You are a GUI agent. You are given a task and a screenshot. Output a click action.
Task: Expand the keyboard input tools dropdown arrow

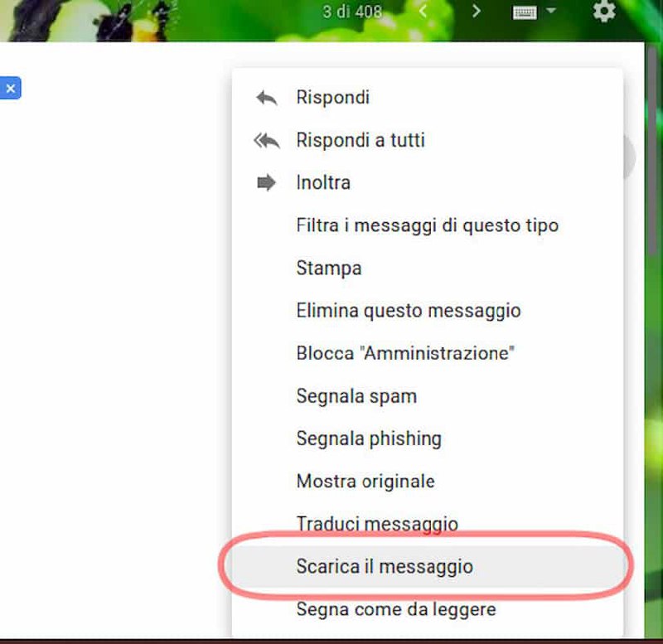coord(550,10)
